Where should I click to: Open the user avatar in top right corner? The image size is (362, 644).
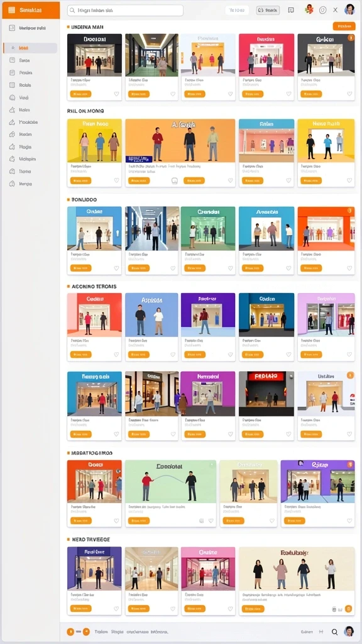[349, 9]
